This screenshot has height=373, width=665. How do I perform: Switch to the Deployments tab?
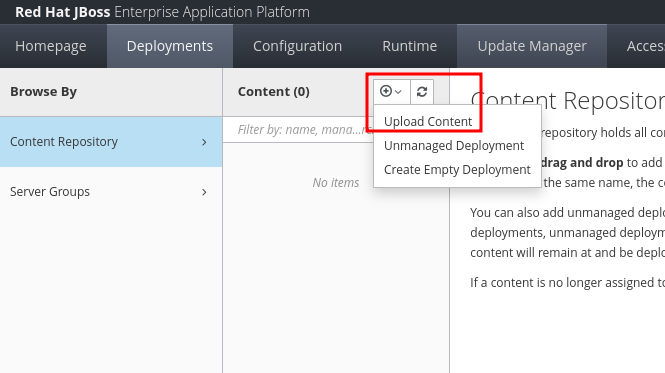click(x=170, y=46)
